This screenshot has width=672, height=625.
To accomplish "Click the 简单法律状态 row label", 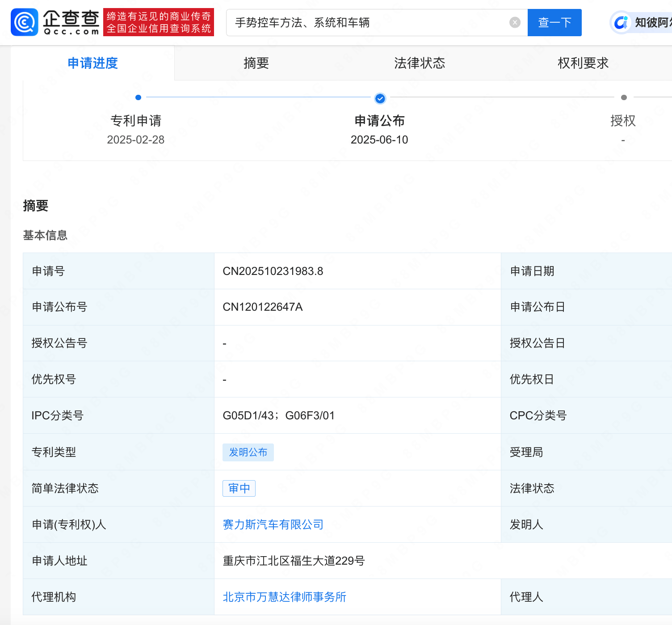I will pyautogui.click(x=65, y=488).
